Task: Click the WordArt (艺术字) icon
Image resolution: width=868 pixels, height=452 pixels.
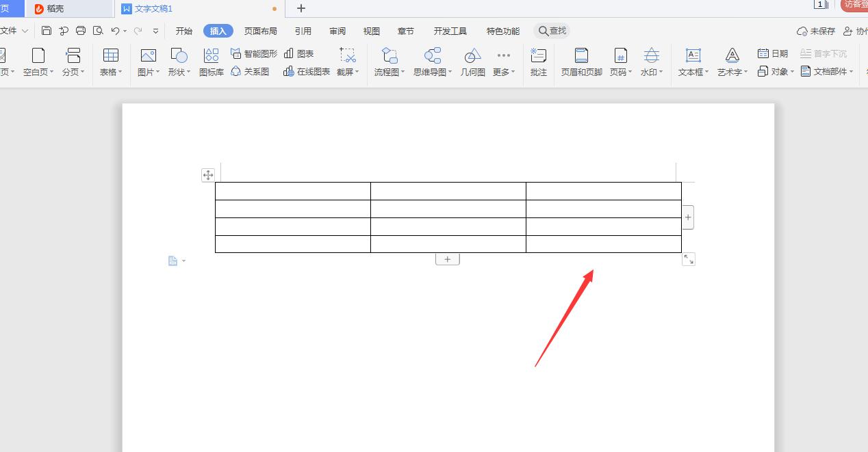Action: point(732,56)
